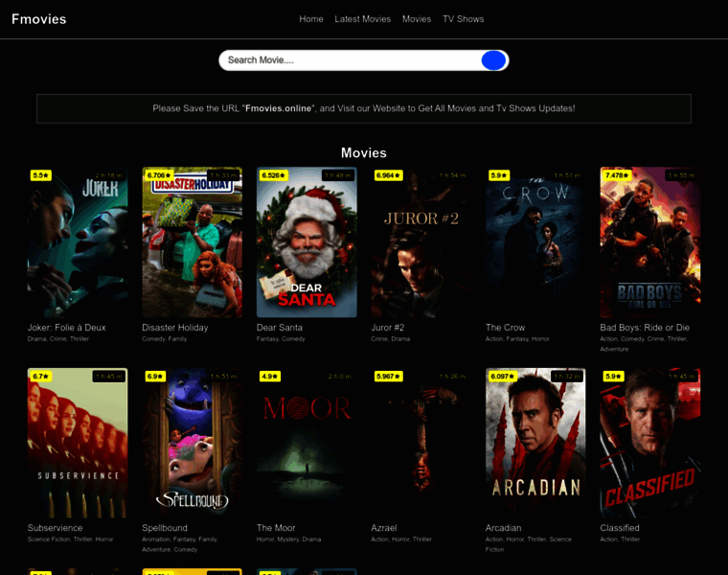Click the Disaster Holiday title link
The height and width of the screenshot is (575, 728).
click(x=175, y=328)
